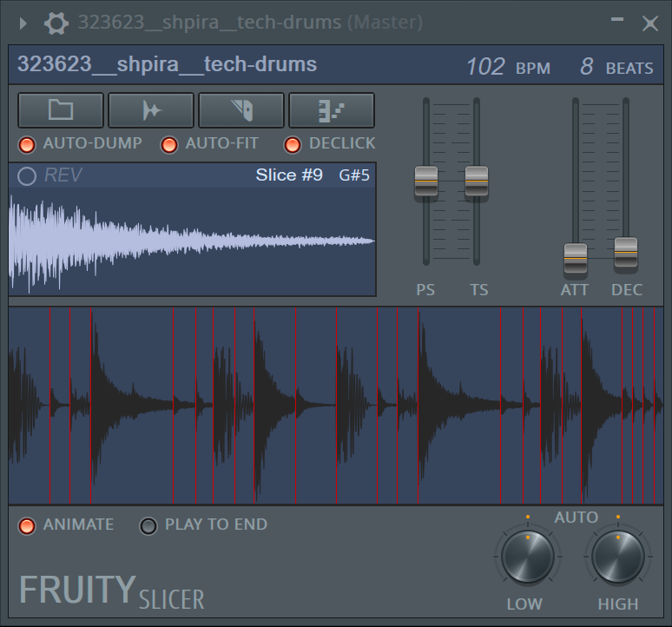Toggle the ANIMATE option

coord(28,525)
